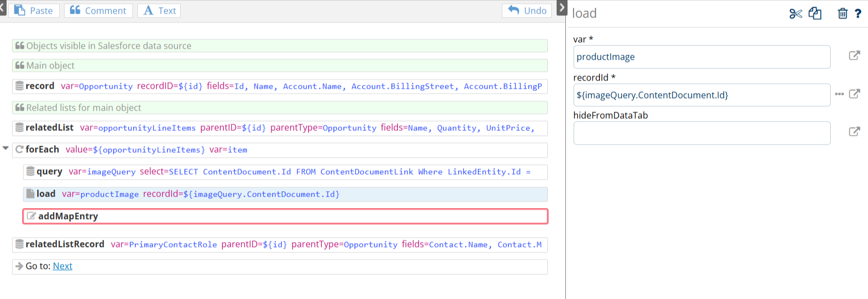Collapse the forEach block triangle

coord(5,148)
